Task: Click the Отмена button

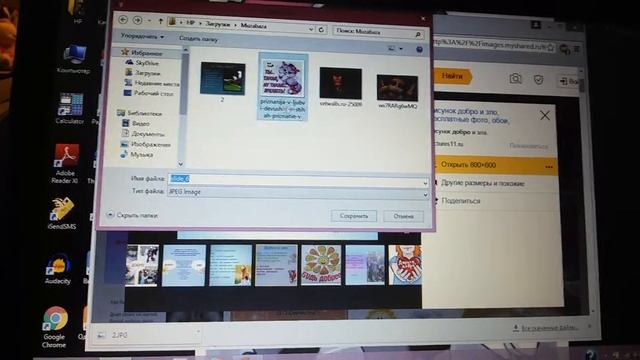Action: pos(403,216)
